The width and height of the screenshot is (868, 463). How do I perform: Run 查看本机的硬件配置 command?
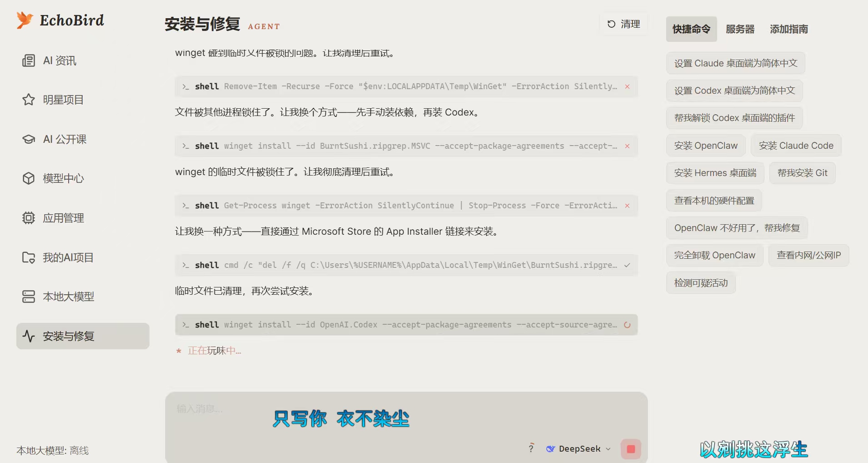tap(714, 201)
